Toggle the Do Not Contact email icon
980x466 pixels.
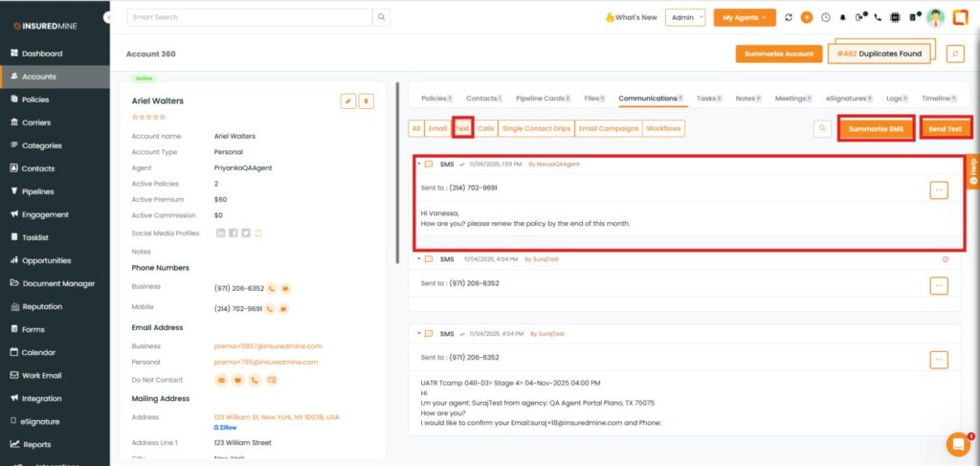[221, 380]
